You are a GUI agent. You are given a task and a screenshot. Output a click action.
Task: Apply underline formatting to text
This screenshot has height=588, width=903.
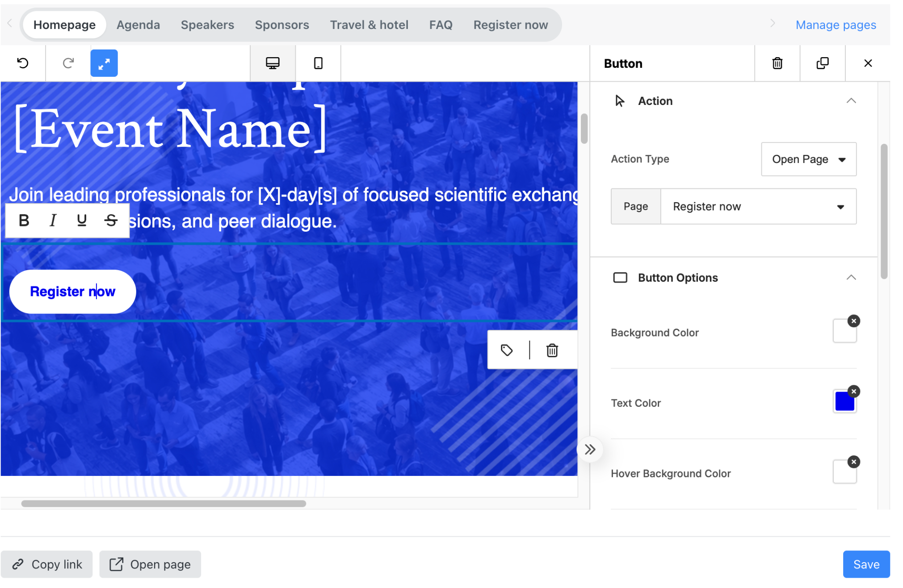point(82,220)
